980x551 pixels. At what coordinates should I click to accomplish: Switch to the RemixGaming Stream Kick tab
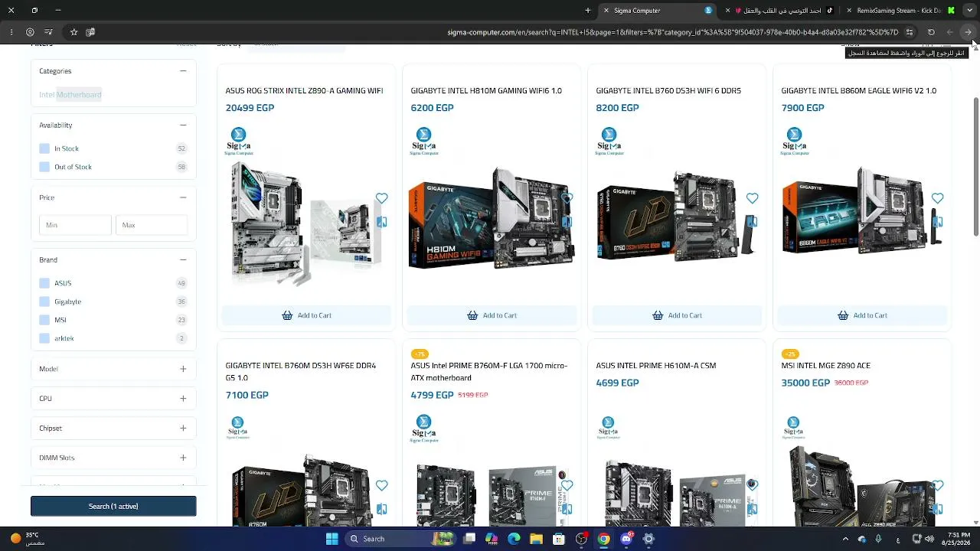900,11
